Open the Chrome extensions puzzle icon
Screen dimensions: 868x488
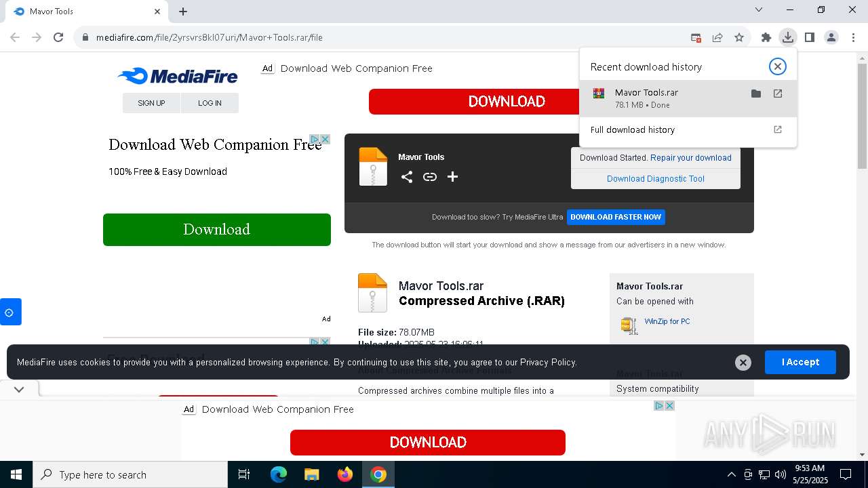pyautogui.click(x=766, y=37)
